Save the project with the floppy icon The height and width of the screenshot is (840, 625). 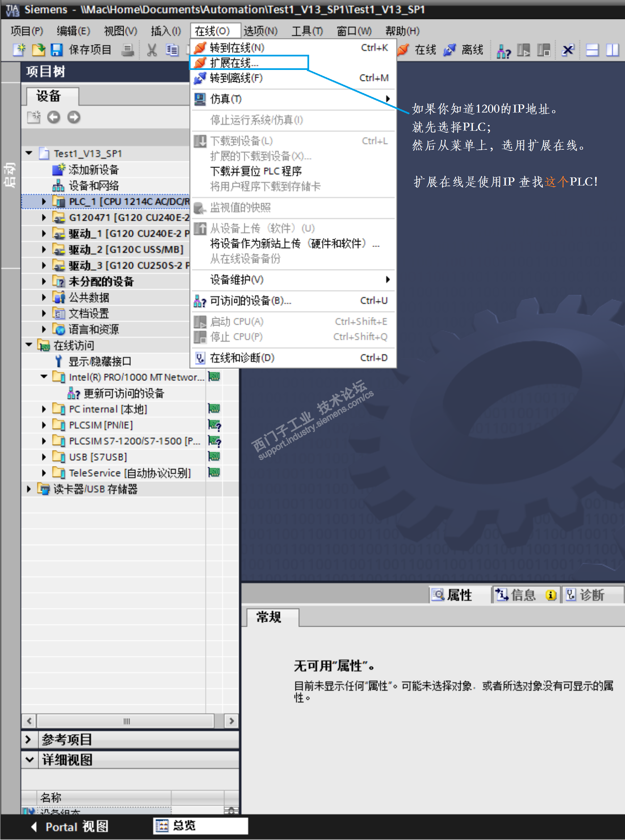tap(56, 50)
